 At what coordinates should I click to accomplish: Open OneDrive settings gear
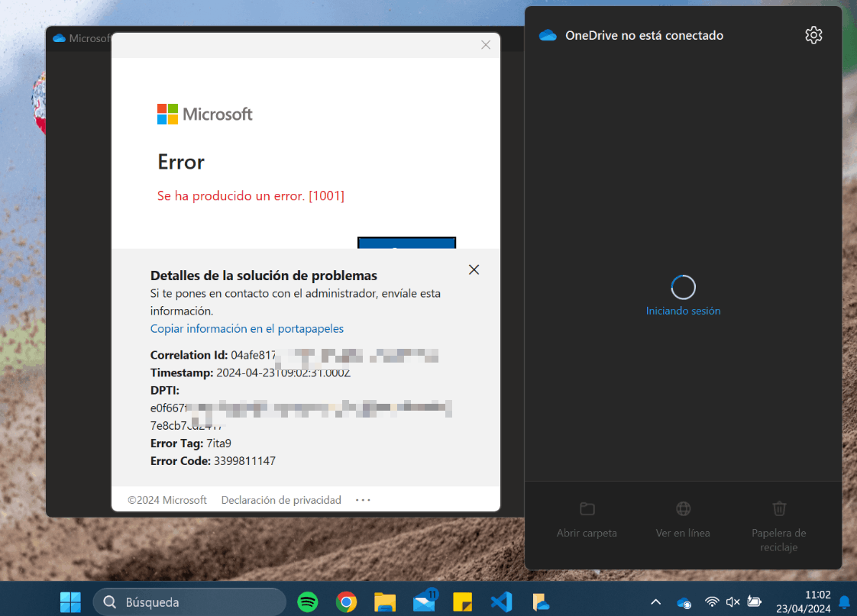click(x=813, y=35)
